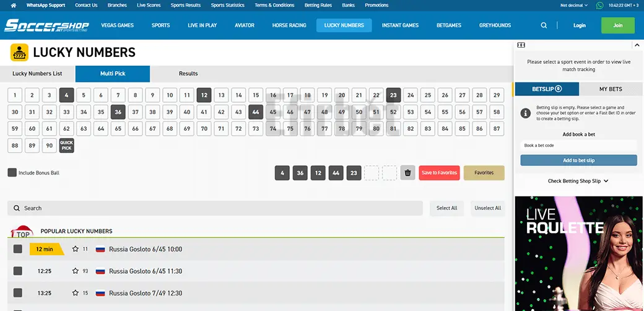Open the search magnifier in the navigation bar
The image size is (644, 311).
pyautogui.click(x=544, y=25)
